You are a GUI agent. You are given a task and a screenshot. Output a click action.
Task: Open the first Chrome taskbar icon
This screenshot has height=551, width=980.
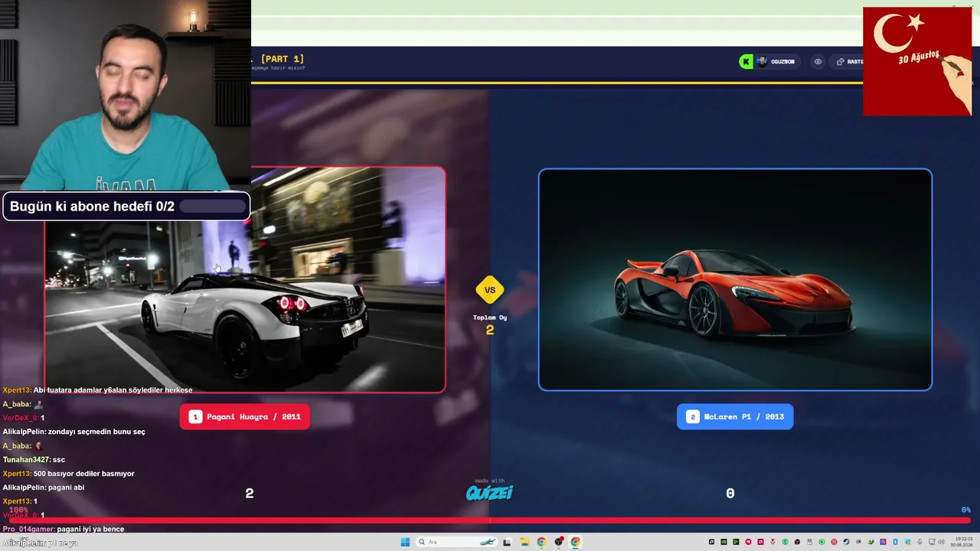tap(541, 543)
